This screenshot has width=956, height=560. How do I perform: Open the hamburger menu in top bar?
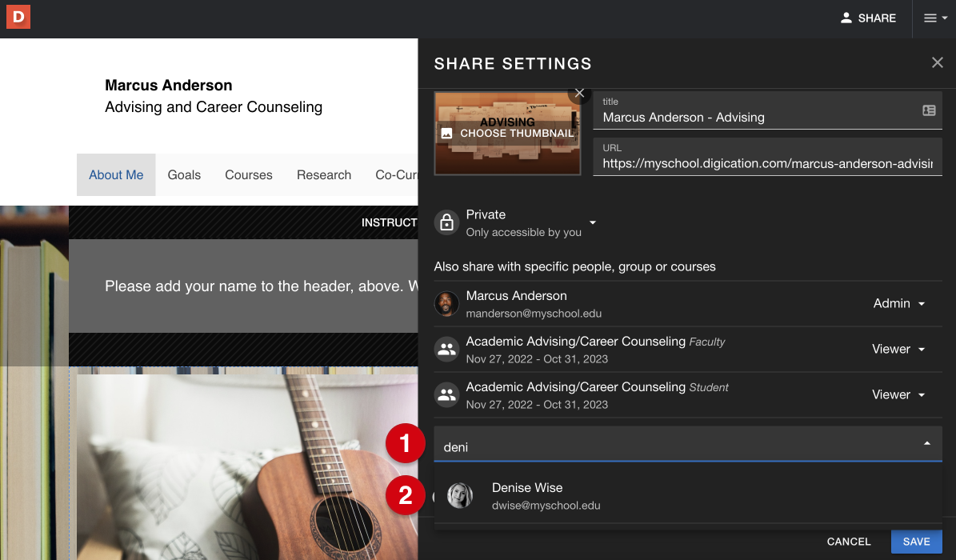pos(934,18)
